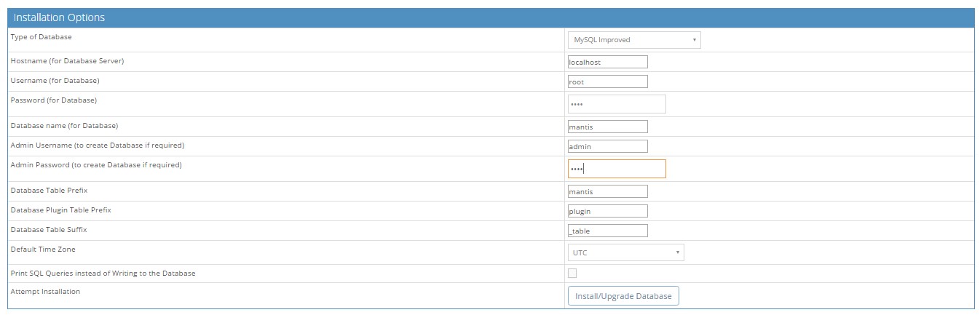Focus the Admin Password input box
This screenshot has width=980, height=315.
(616, 169)
